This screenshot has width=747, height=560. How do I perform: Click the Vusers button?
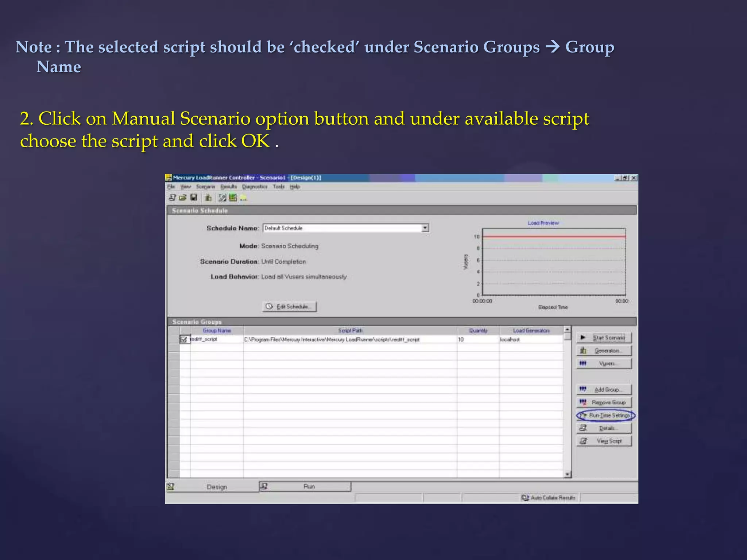point(604,363)
